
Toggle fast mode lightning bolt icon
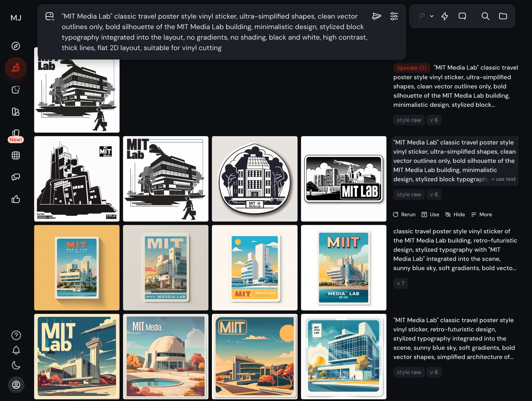(x=444, y=16)
